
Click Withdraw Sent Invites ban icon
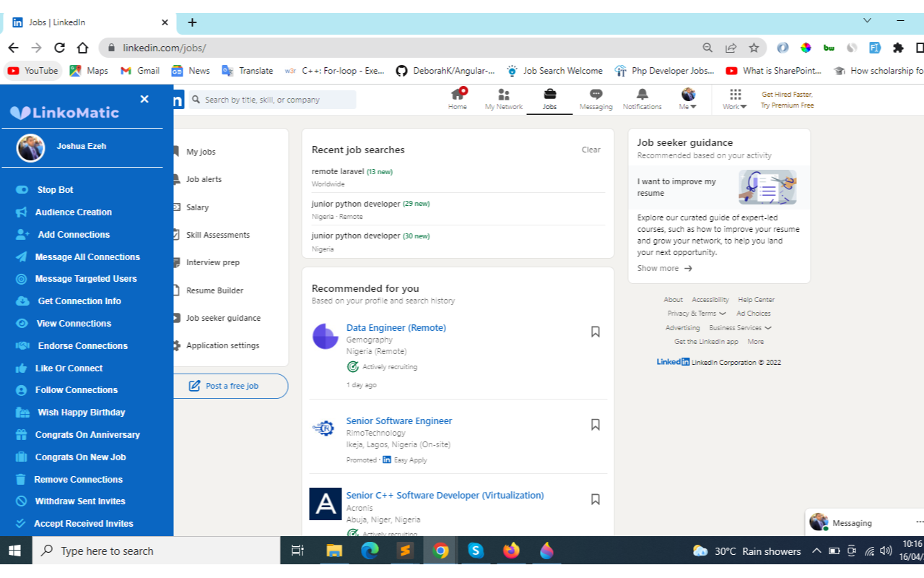[x=22, y=501]
